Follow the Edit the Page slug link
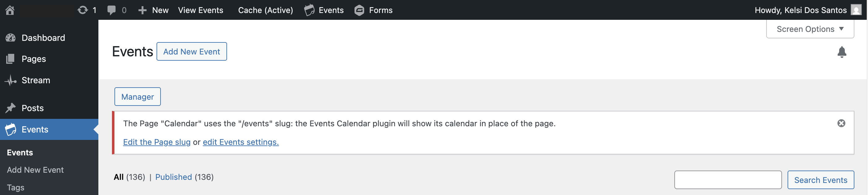 pyautogui.click(x=157, y=142)
